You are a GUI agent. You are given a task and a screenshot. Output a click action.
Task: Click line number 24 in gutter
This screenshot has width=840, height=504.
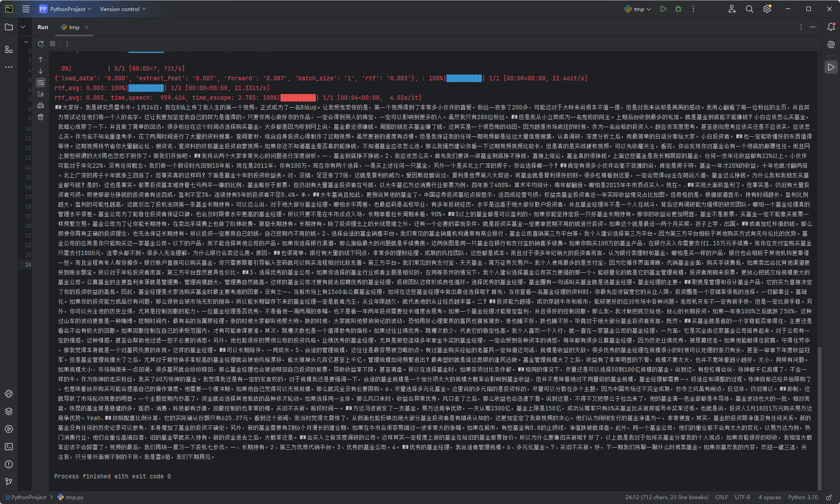coord(28,264)
